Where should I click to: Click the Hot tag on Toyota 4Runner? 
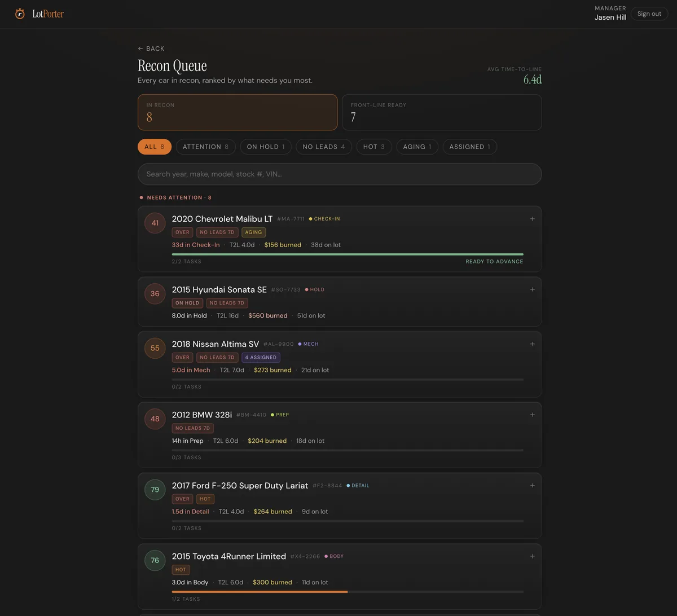181,570
